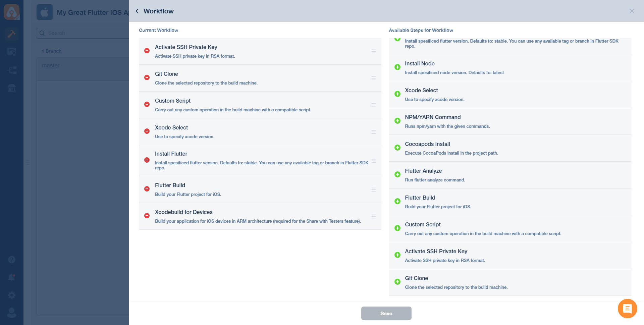Open notifications bell in sidebar

pyautogui.click(x=12, y=277)
